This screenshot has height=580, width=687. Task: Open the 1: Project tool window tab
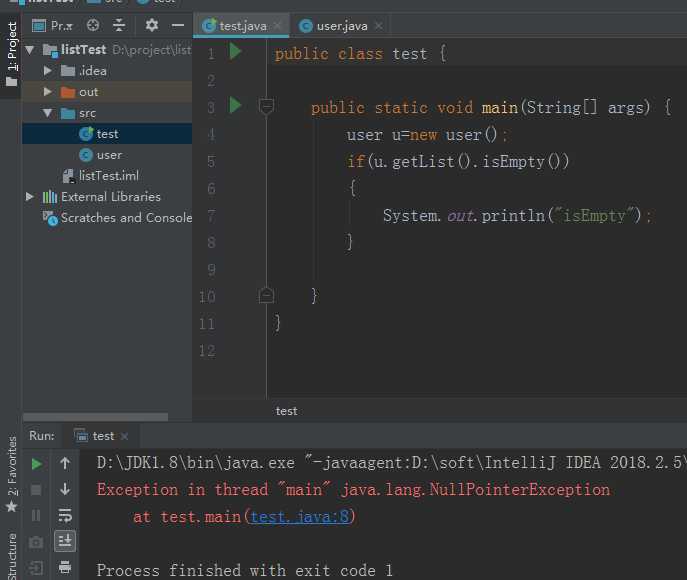[x=11, y=54]
